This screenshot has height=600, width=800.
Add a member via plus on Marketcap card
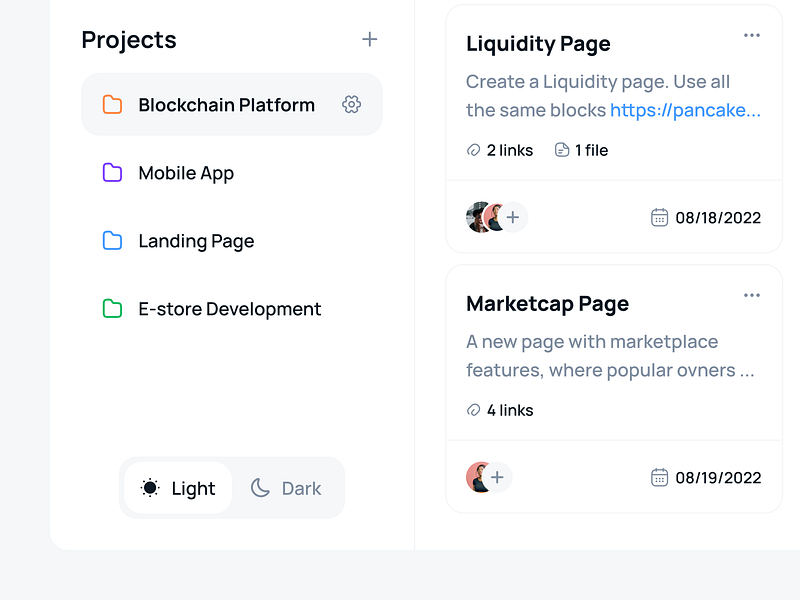coord(498,477)
